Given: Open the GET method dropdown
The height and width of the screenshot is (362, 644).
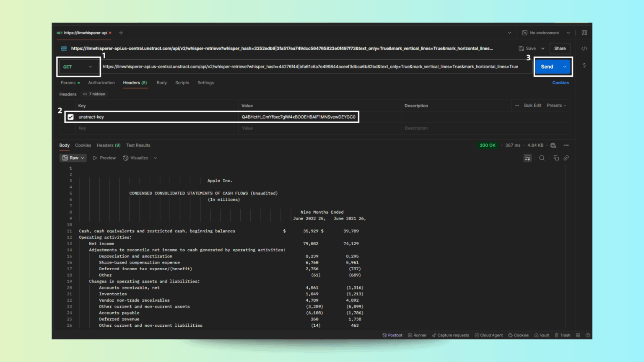Looking at the screenshot, I should [78, 67].
